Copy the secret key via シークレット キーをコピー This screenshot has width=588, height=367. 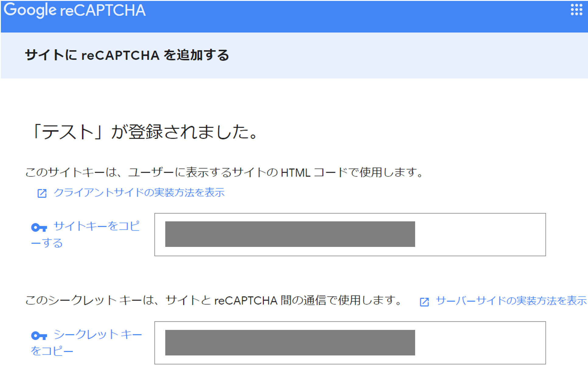click(x=86, y=343)
